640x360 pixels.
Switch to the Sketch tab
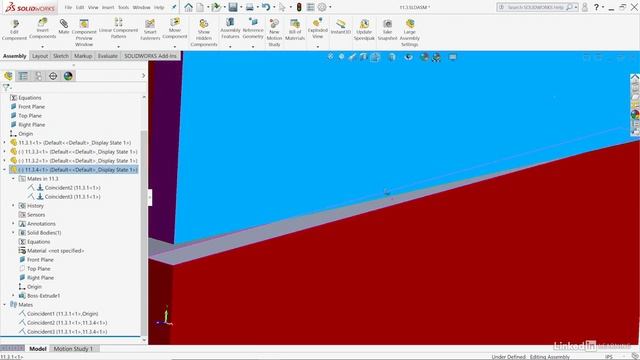[x=61, y=56]
